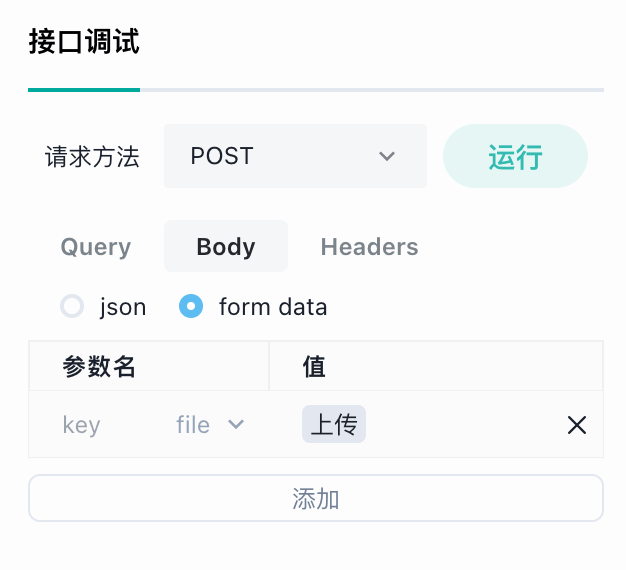Click the 参数名 column header
Image resolution: width=626 pixels, height=570 pixels.
tap(99, 366)
